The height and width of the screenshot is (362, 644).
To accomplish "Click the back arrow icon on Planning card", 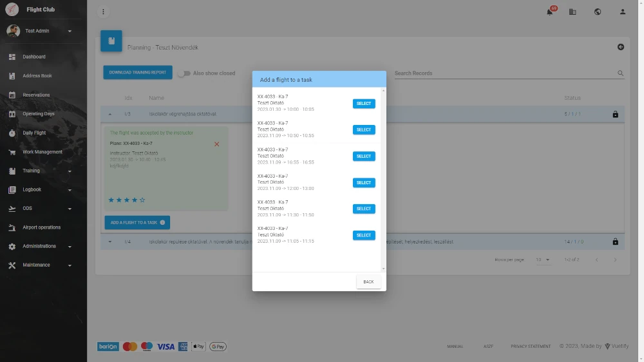I will pos(620,47).
